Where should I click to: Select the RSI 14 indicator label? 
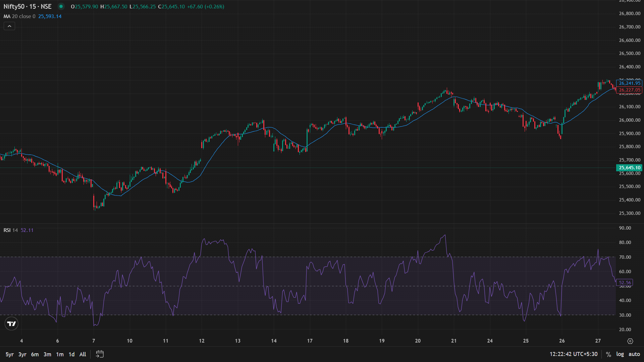[x=11, y=230]
